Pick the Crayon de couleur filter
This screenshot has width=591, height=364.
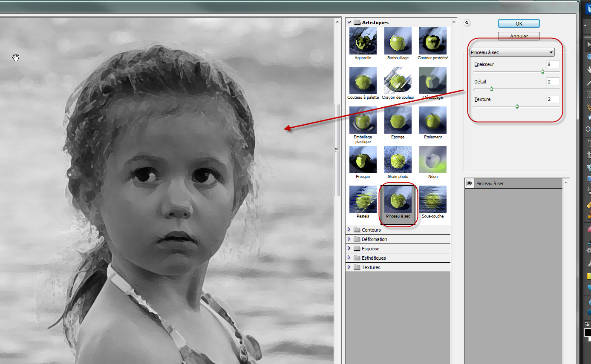(398, 80)
